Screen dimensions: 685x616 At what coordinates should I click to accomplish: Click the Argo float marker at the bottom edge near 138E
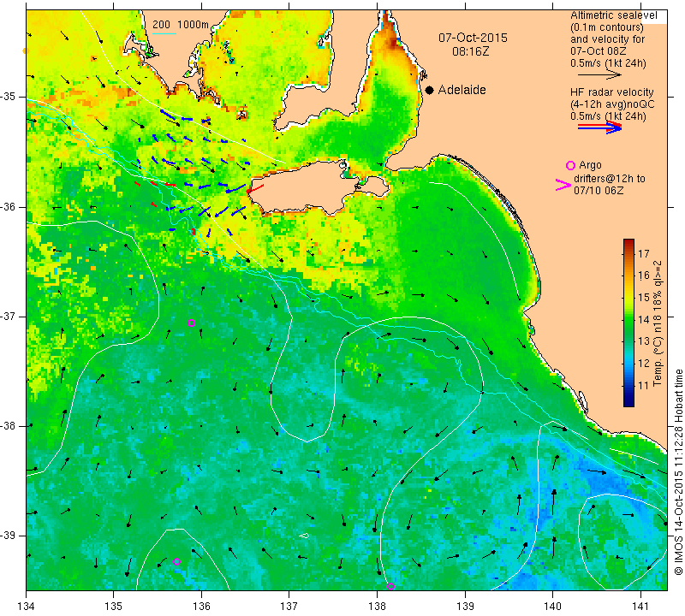coord(390,586)
